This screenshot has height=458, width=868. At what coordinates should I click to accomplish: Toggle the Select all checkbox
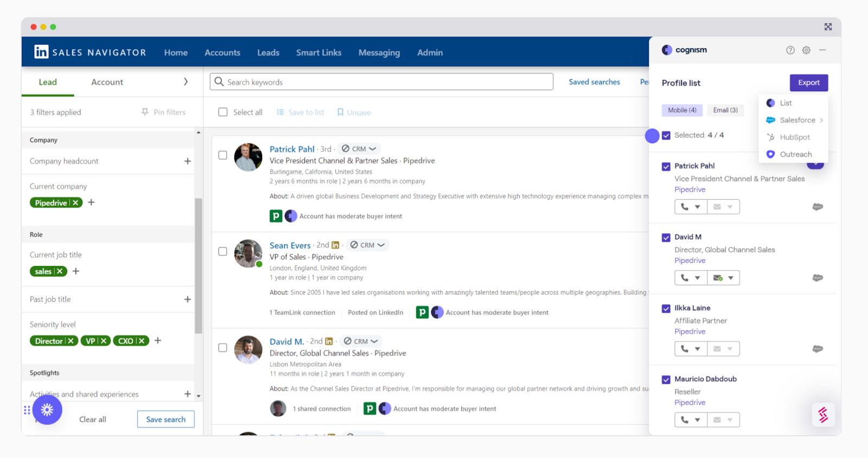(223, 112)
